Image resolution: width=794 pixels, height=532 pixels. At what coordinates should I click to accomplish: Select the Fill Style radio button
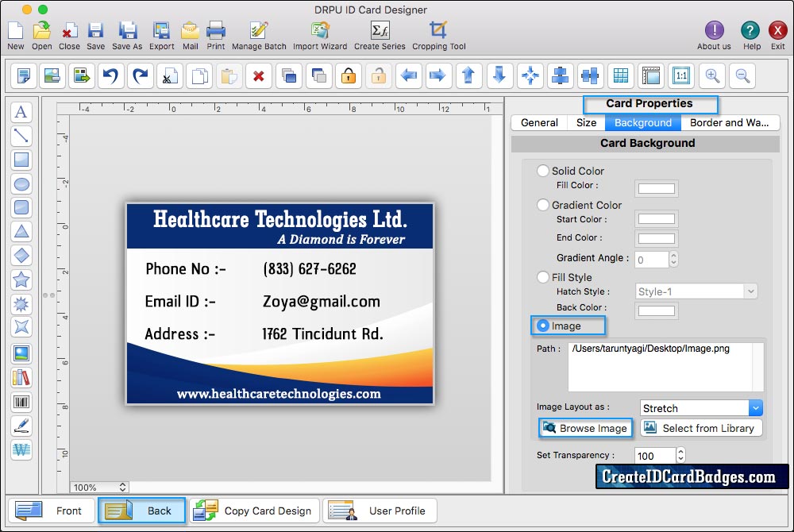point(543,277)
